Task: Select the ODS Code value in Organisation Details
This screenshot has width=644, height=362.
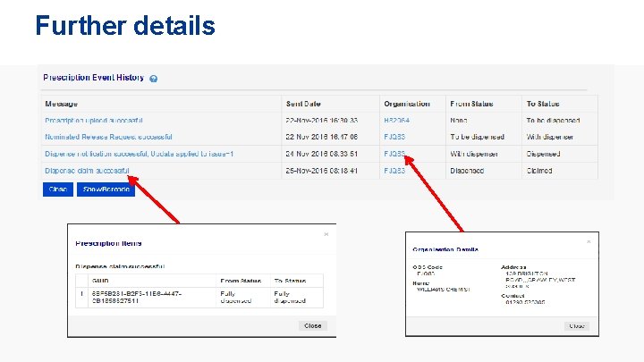Action: click(426, 274)
